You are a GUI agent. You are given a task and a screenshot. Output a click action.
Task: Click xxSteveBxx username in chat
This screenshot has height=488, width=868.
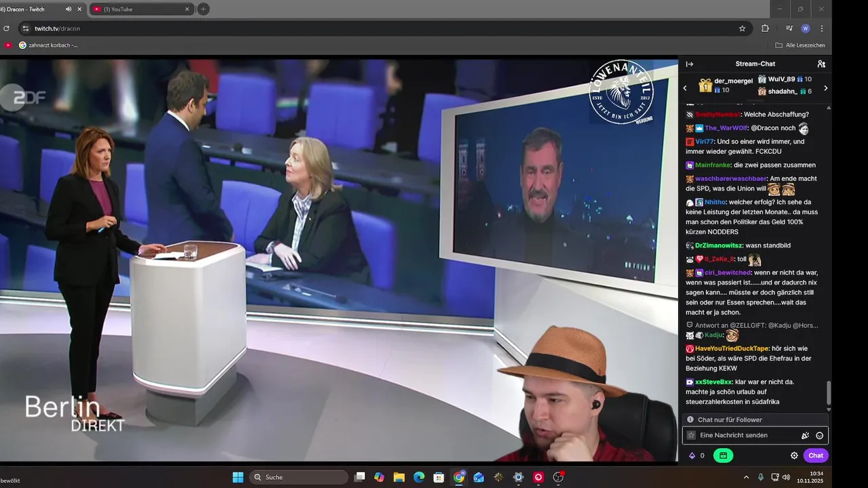713,382
